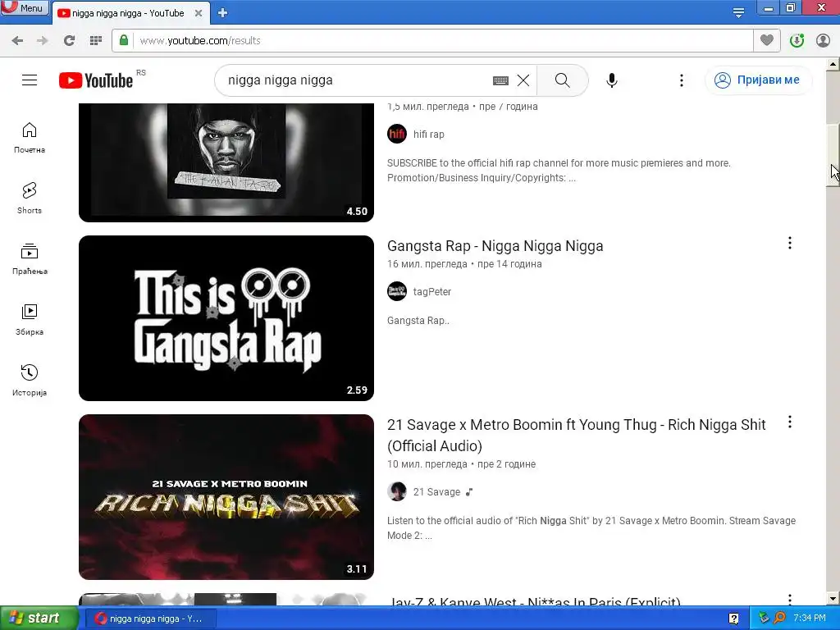
Task: Open Почетна in sidebar
Action: (x=30, y=138)
